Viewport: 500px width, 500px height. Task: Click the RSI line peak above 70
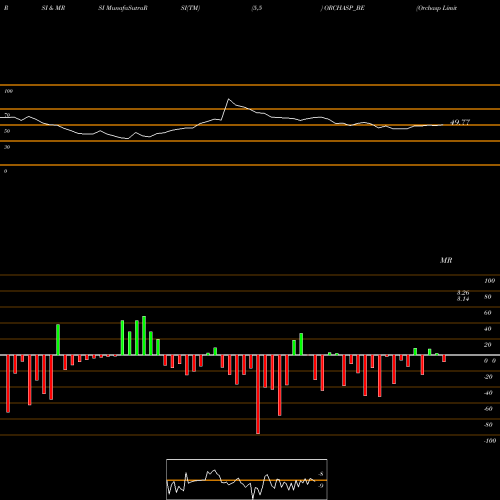click(x=228, y=99)
